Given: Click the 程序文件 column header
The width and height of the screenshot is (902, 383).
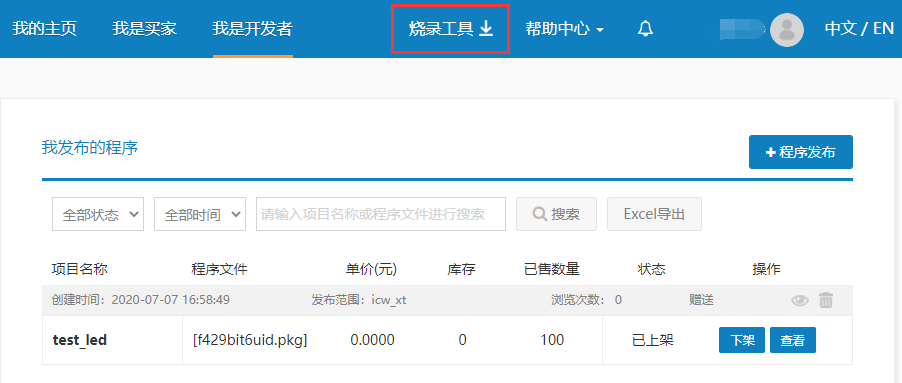Looking at the screenshot, I should pyautogui.click(x=219, y=269).
